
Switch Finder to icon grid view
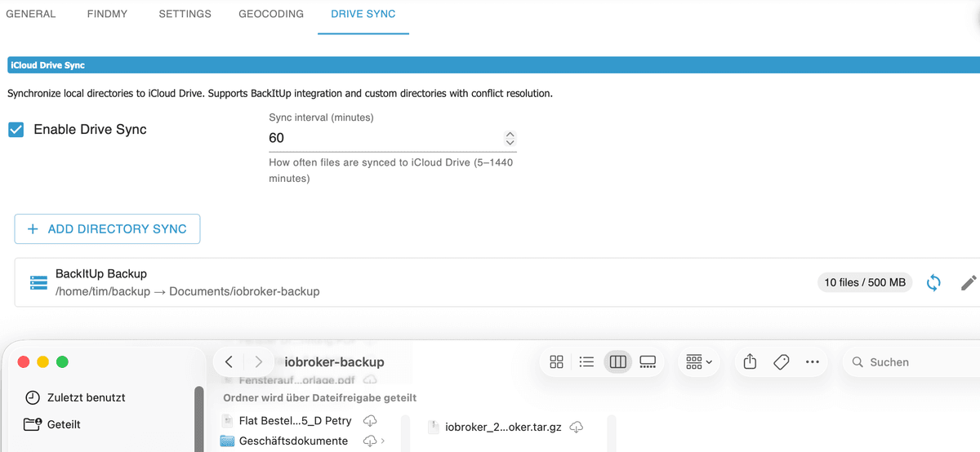point(557,361)
